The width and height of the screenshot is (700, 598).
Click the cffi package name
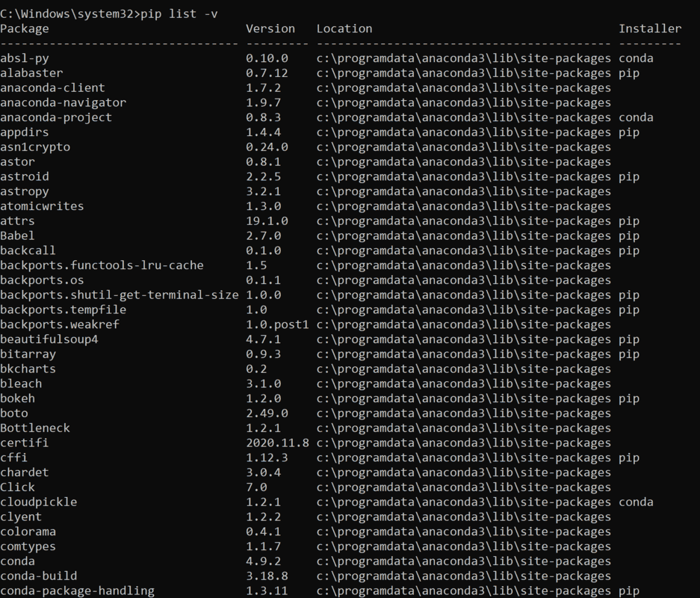(x=14, y=457)
